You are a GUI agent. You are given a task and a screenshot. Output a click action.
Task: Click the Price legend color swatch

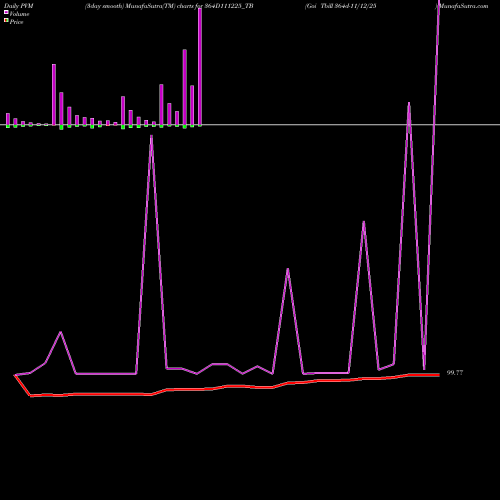coord(6,20)
